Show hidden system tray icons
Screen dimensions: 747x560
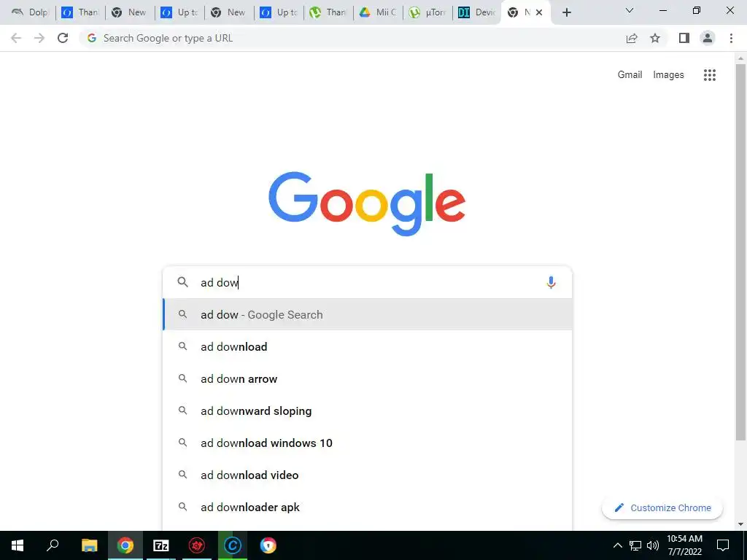point(617,545)
